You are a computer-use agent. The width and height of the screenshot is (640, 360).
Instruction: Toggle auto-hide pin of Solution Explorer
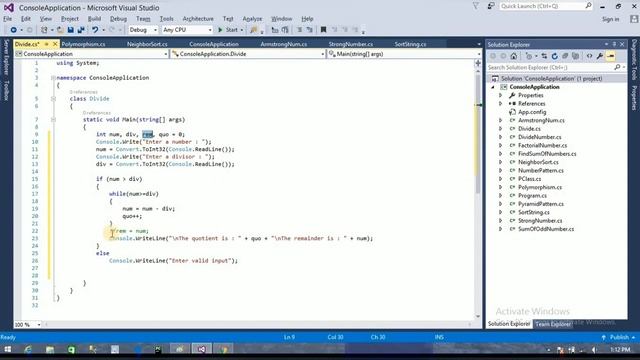pyautogui.click(x=614, y=44)
